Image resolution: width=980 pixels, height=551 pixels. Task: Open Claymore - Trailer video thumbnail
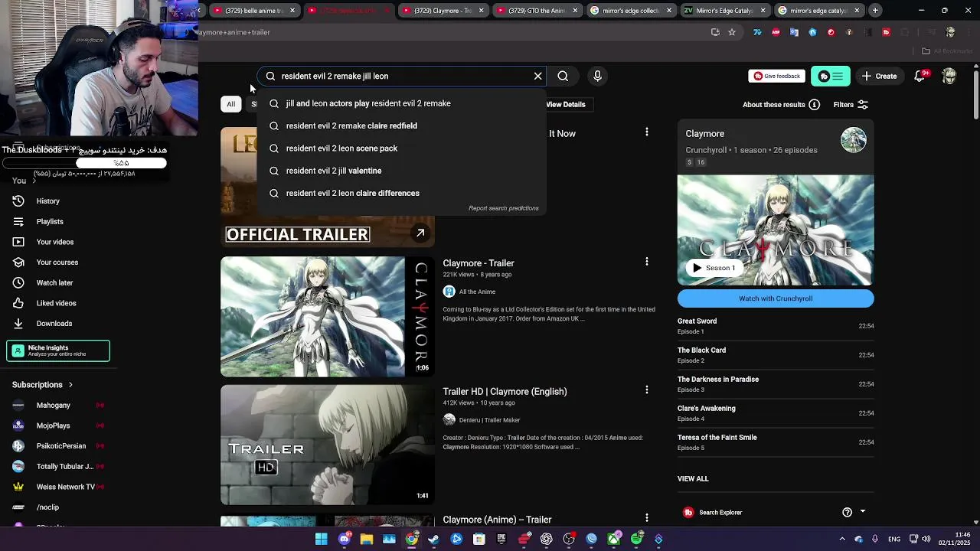[328, 317]
